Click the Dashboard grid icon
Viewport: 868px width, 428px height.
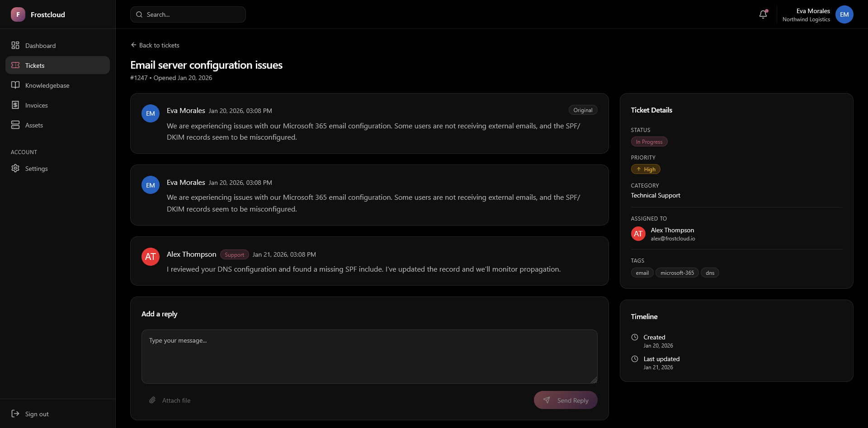pyautogui.click(x=15, y=45)
